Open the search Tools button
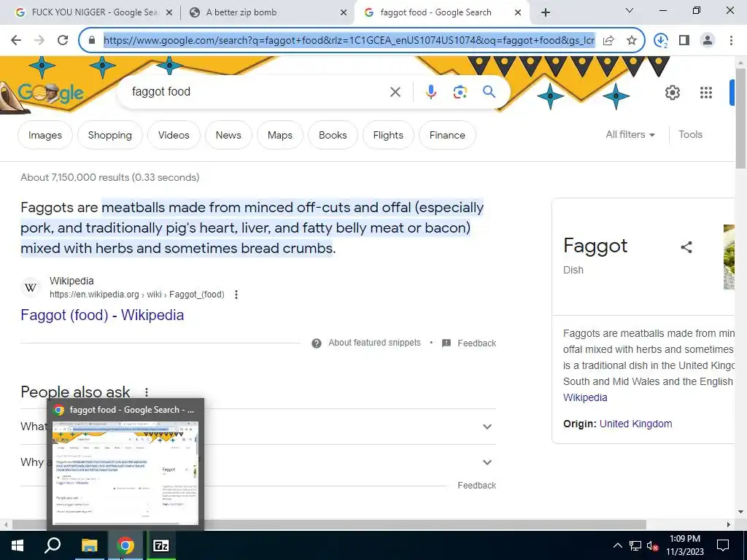Image resolution: width=747 pixels, height=560 pixels. click(690, 135)
